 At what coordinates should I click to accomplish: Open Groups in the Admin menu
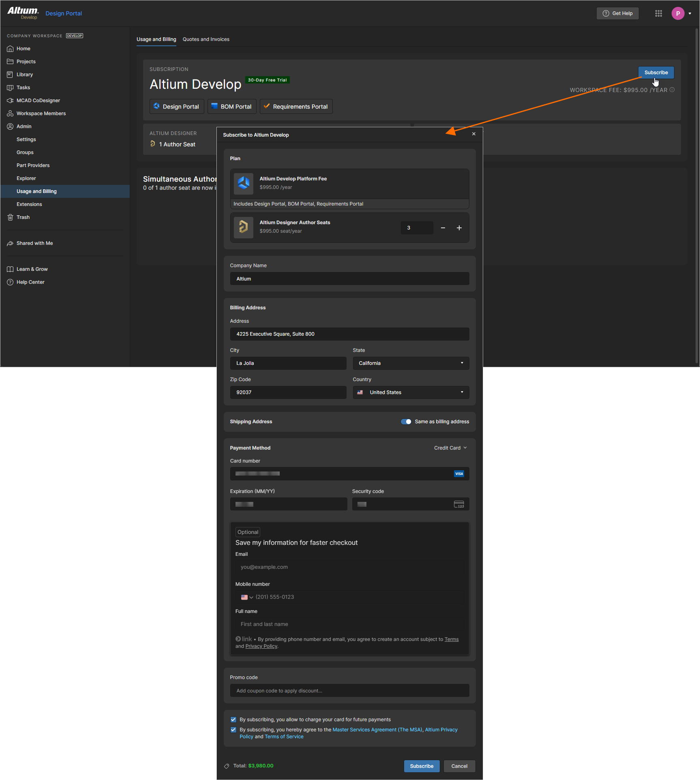25,152
